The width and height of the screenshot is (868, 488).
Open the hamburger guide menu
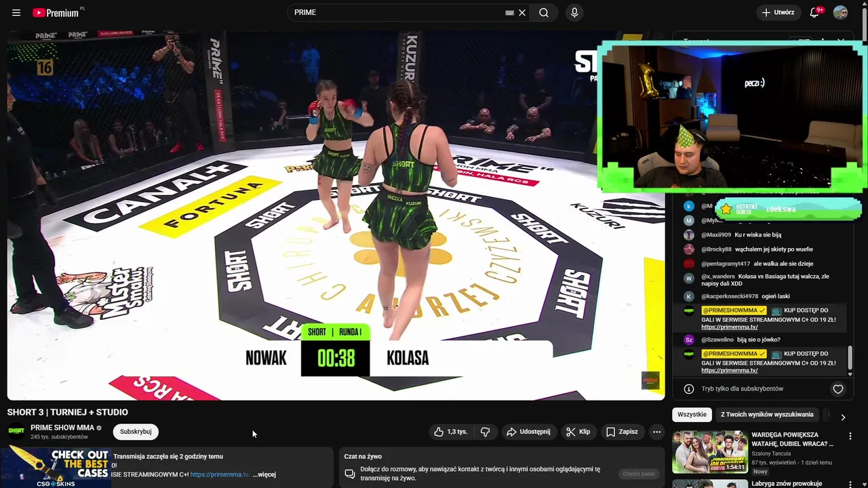pyautogui.click(x=16, y=12)
